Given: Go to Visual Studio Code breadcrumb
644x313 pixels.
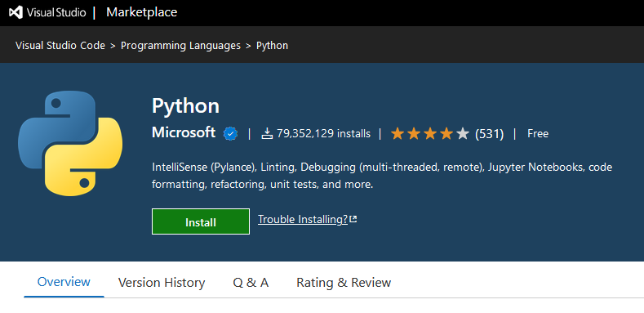Looking at the screenshot, I should pyautogui.click(x=60, y=46).
